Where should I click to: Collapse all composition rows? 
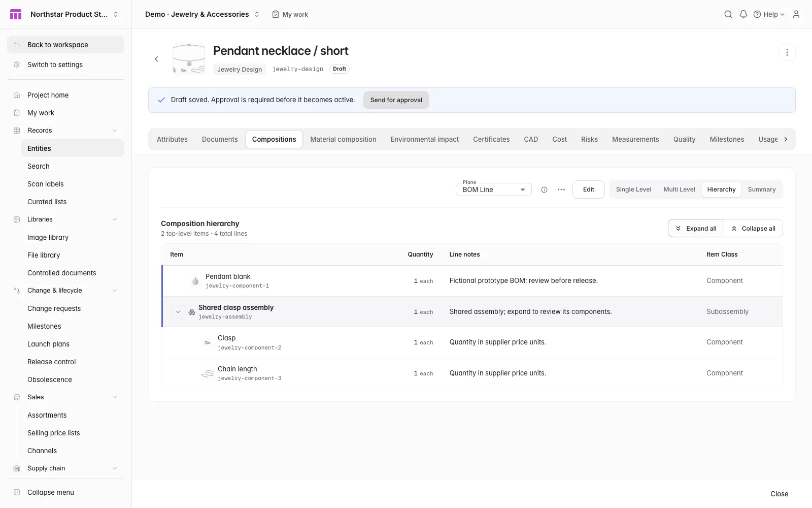pos(754,229)
